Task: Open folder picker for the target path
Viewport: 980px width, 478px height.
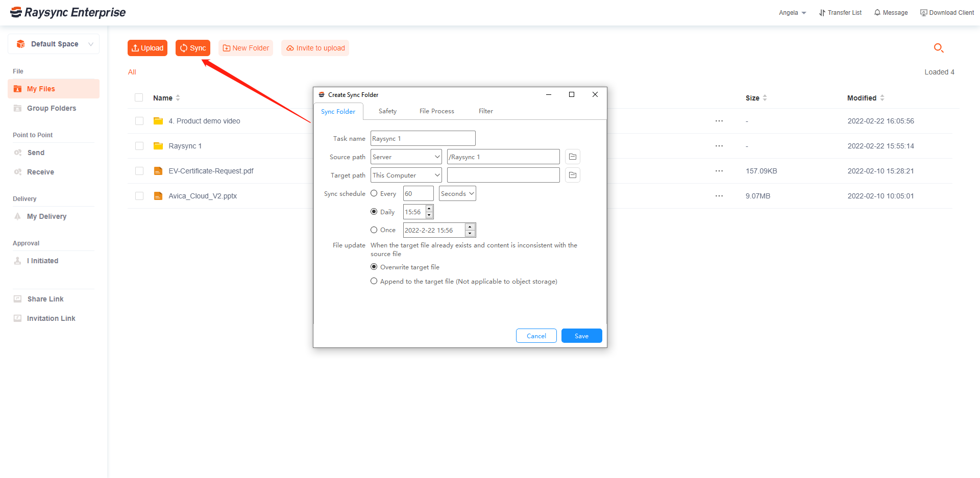Action: click(572, 174)
